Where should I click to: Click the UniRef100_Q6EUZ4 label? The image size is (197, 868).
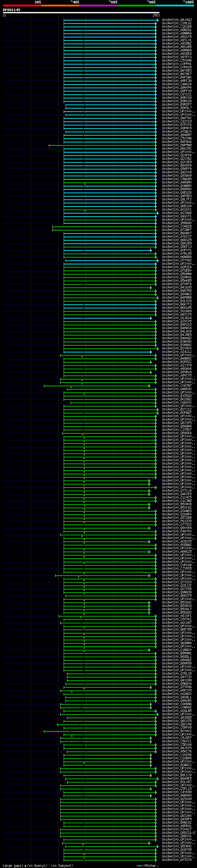(177, 206)
